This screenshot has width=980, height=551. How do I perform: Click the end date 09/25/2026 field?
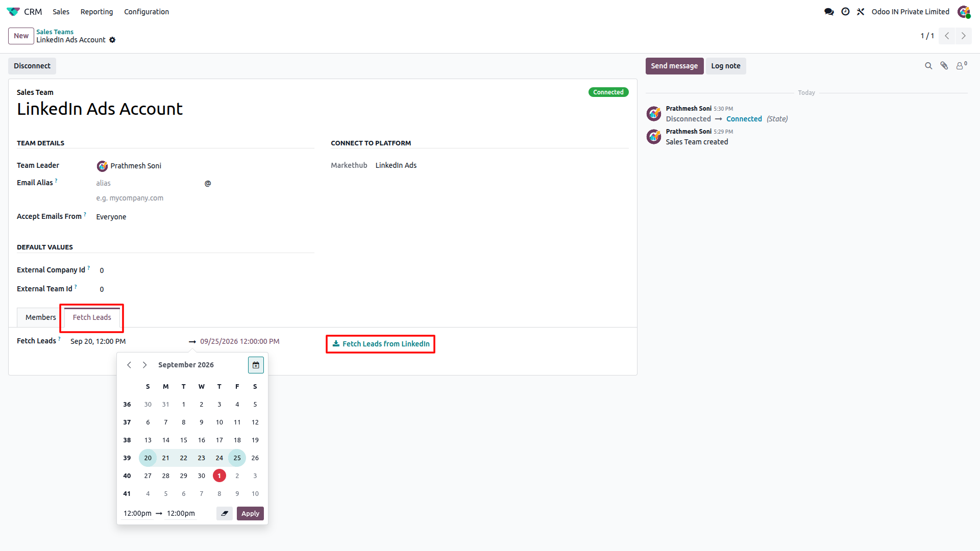click(x=240, y=341)
